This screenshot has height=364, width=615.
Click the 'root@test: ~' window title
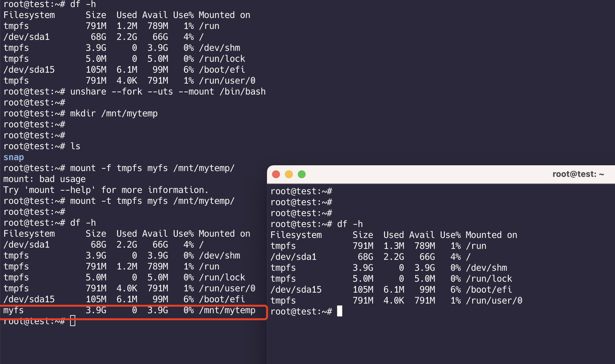point(578,174)
